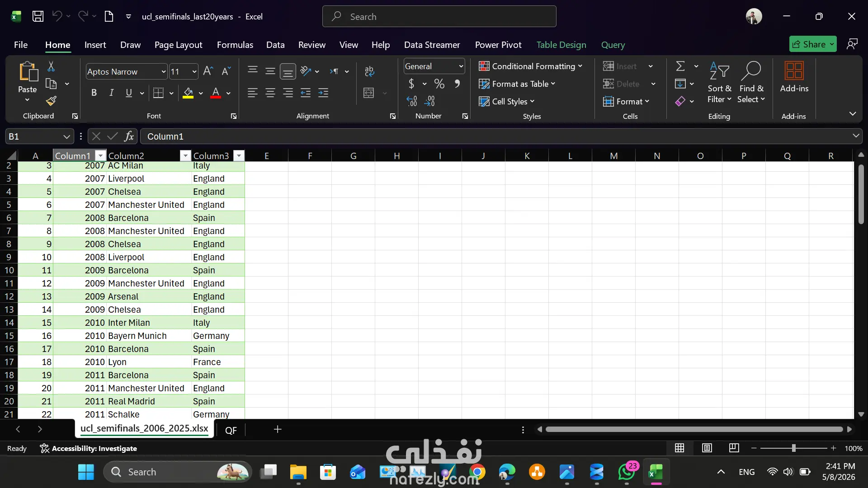Open the Add-ins icon

click(x=794, y=71)
